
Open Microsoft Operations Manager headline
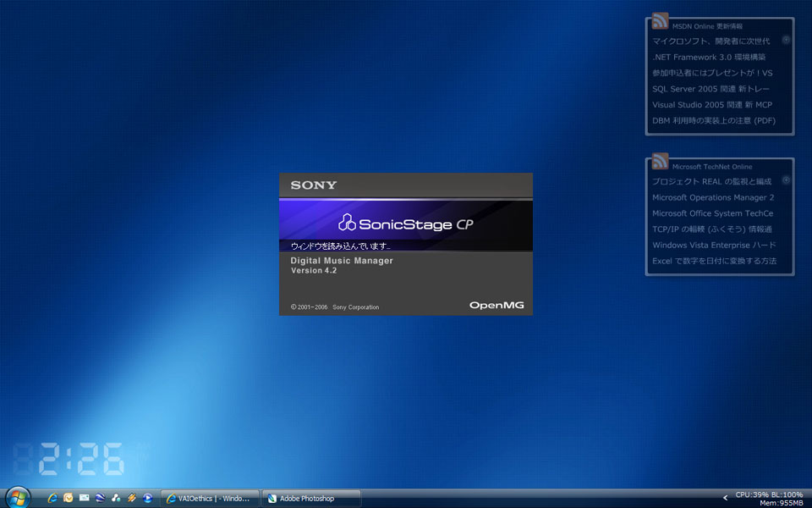[x=712, y=197]
